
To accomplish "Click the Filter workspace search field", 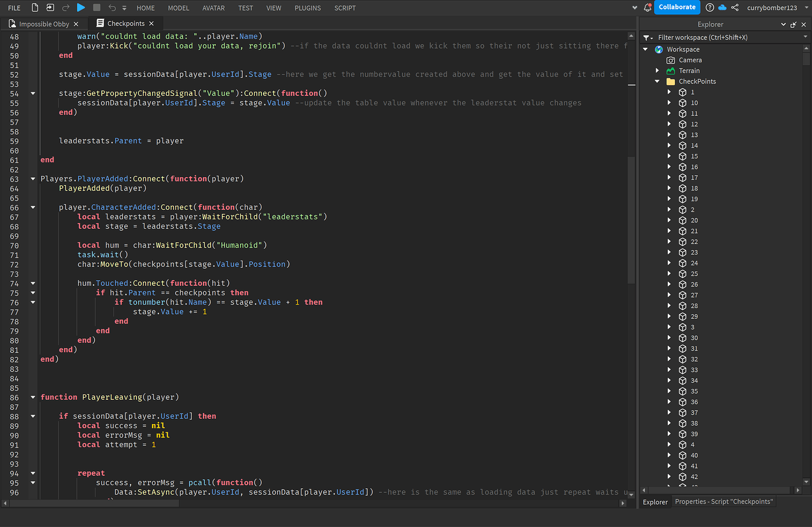I will click(x=728, y=37).
